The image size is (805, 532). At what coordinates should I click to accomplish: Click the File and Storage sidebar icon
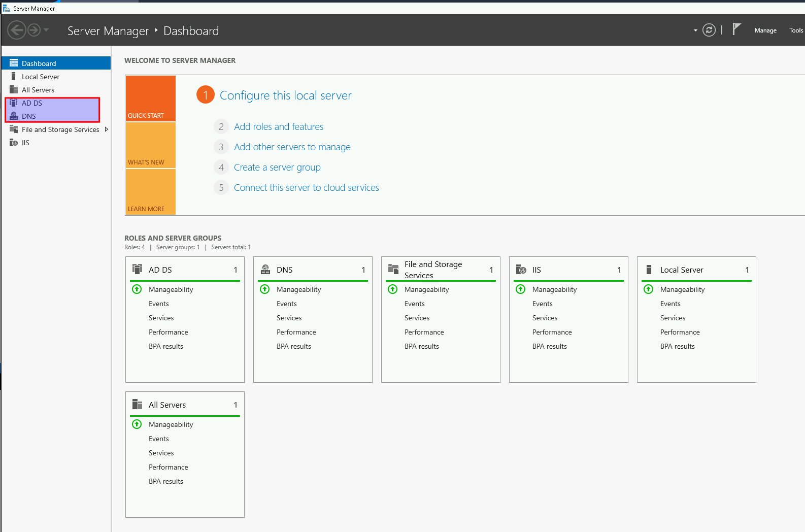pyautogui.click(x=14, y=129)
